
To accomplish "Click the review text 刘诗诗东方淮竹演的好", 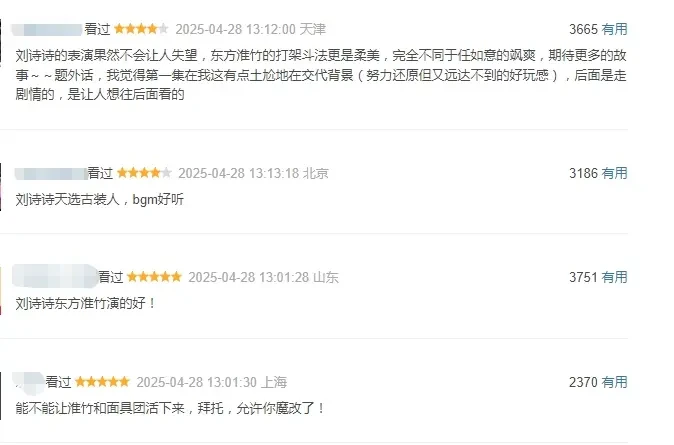I will point(80,304).
